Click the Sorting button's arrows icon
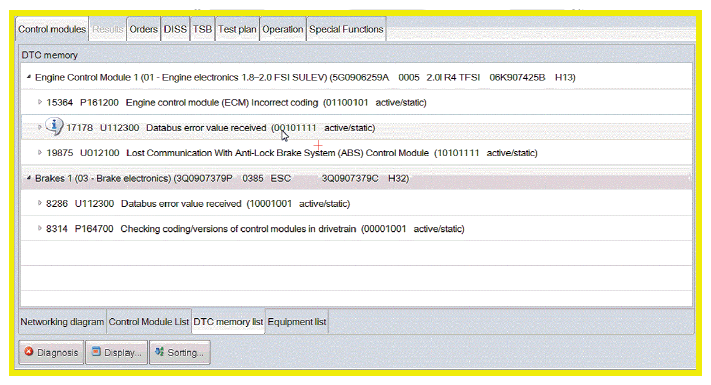Screen dimensions: 711x385 click(159, 351)
